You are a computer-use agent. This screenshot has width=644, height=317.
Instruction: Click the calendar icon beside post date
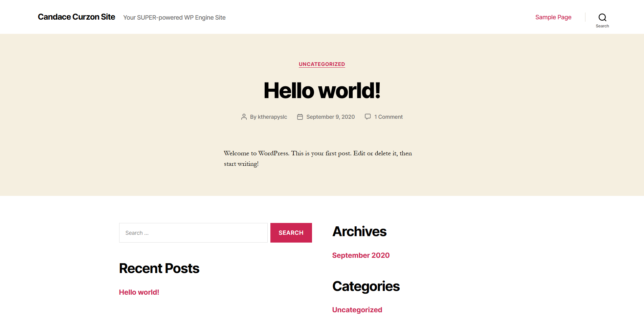(300, 117)
